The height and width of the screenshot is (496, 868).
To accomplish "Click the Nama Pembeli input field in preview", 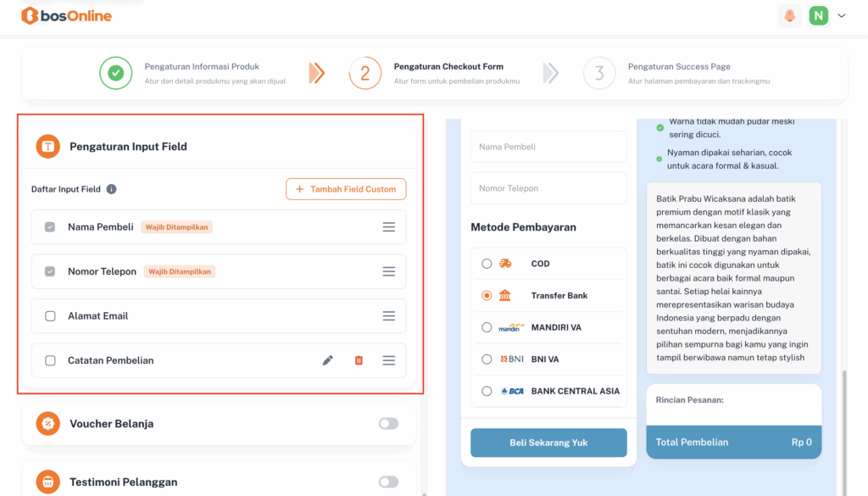I will click(548, 147).
